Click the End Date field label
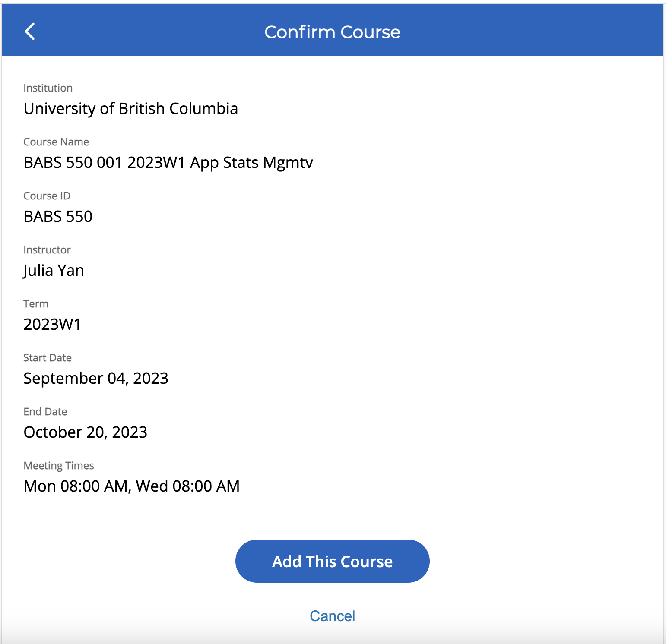This screenshot has height=644, width=666. pyautogui.click(x=45, y=412)
